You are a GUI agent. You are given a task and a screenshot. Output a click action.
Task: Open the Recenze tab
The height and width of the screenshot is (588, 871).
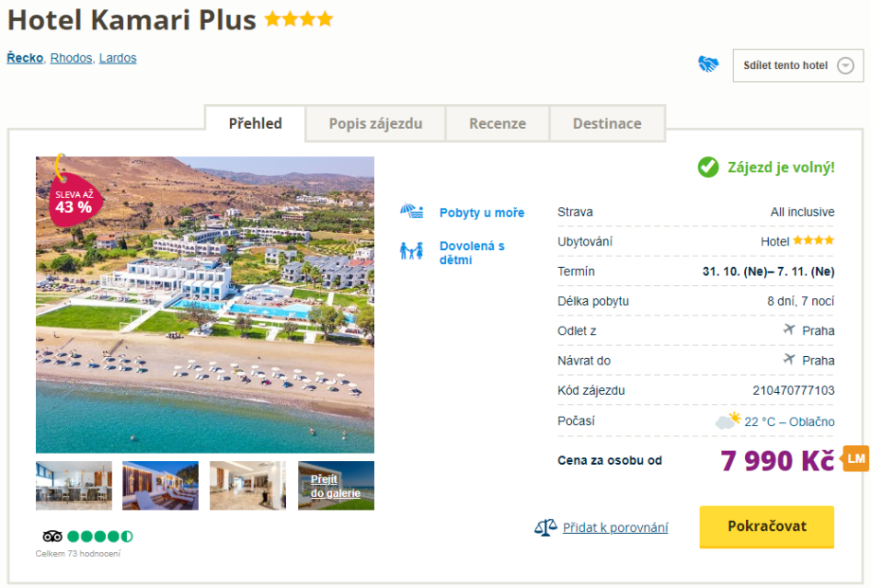(x=497, y=123)
